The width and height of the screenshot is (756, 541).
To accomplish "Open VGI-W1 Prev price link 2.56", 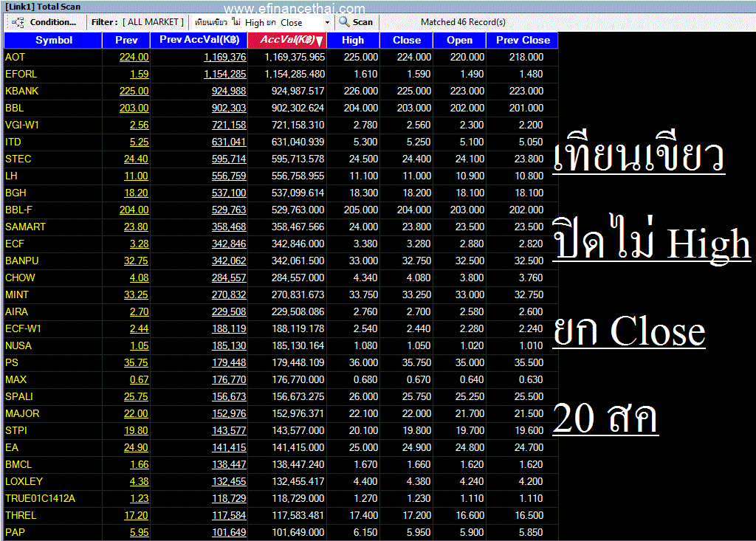I will [x=140, y=125].
